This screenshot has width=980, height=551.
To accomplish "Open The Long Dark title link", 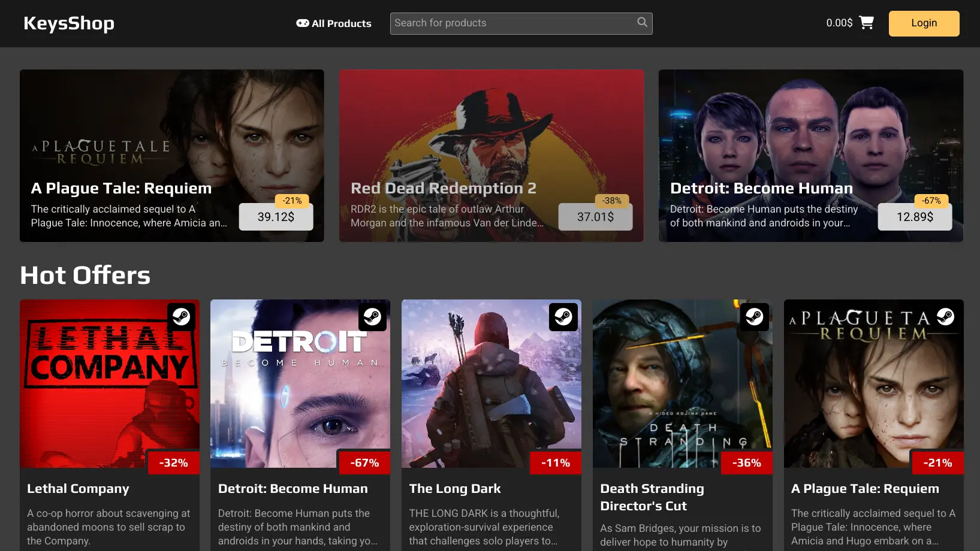I will (x=455, y=489).
